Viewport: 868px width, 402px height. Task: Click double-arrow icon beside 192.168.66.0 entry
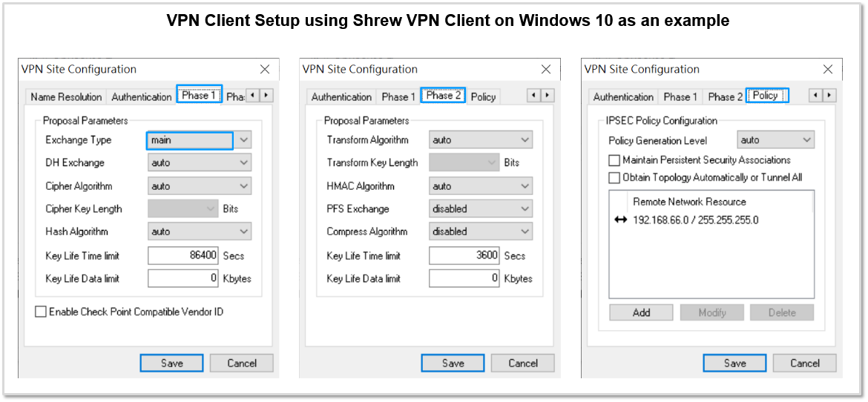click(x=621, y=220)
